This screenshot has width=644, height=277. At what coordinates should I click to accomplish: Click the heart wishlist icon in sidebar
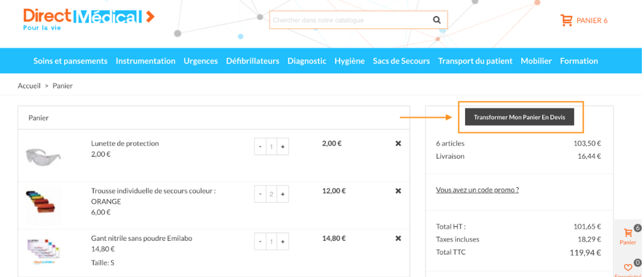coord(628,267)
